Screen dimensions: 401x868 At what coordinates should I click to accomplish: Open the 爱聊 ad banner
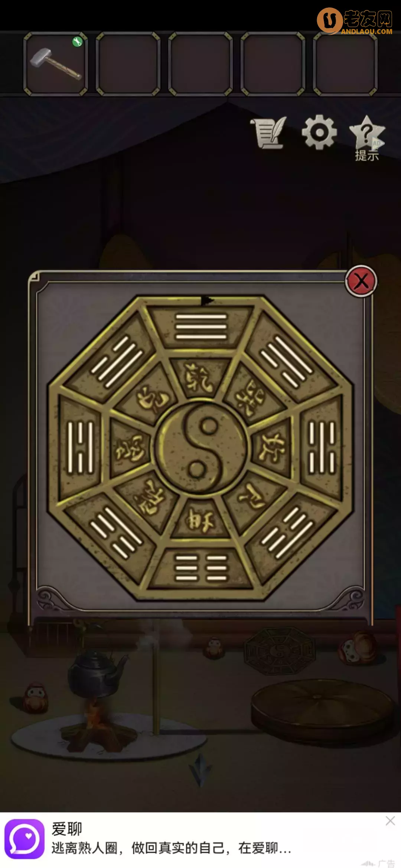pos(200,840)
